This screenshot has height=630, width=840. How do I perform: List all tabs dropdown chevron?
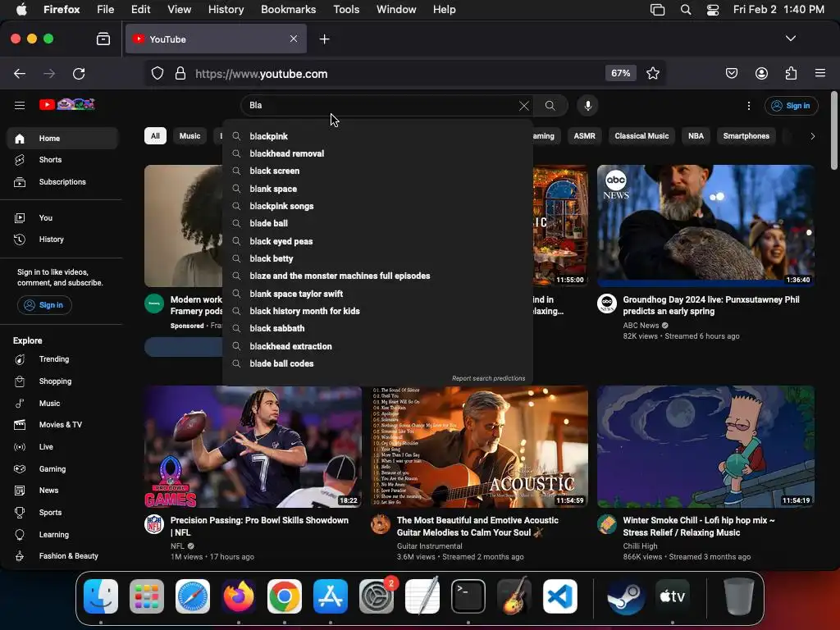click(x=790, y=39)
